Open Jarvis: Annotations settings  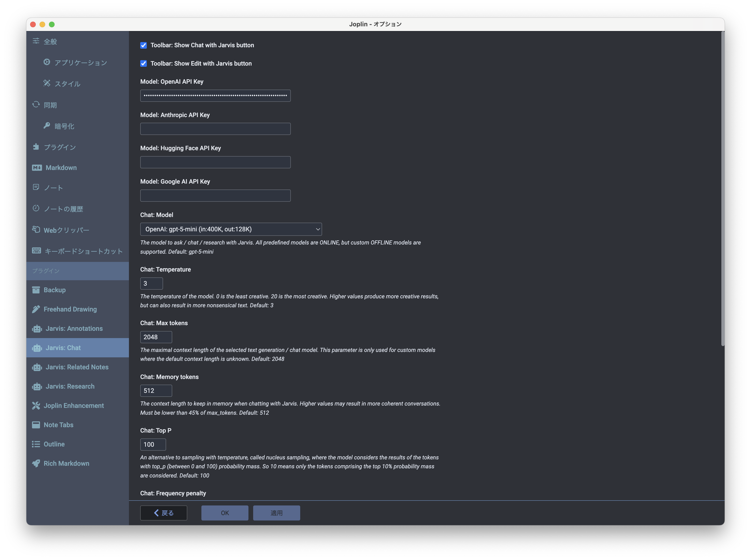(x=74, y=328)
